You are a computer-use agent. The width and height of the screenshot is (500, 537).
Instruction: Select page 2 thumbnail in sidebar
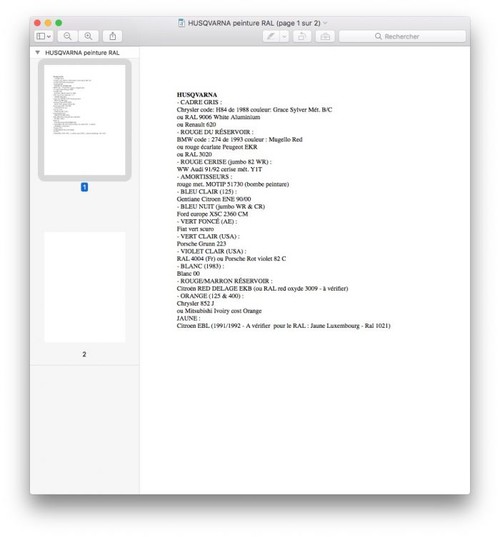(x=85, y=287)
